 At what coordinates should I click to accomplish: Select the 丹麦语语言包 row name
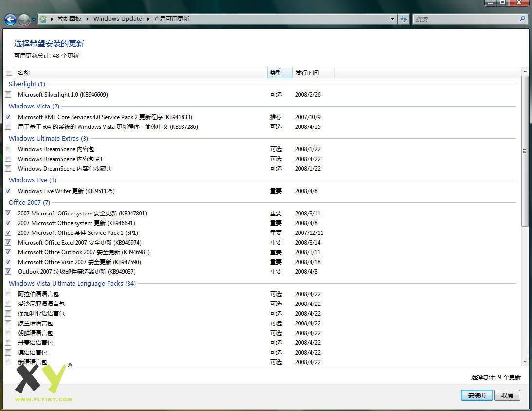tap(35, 343)
